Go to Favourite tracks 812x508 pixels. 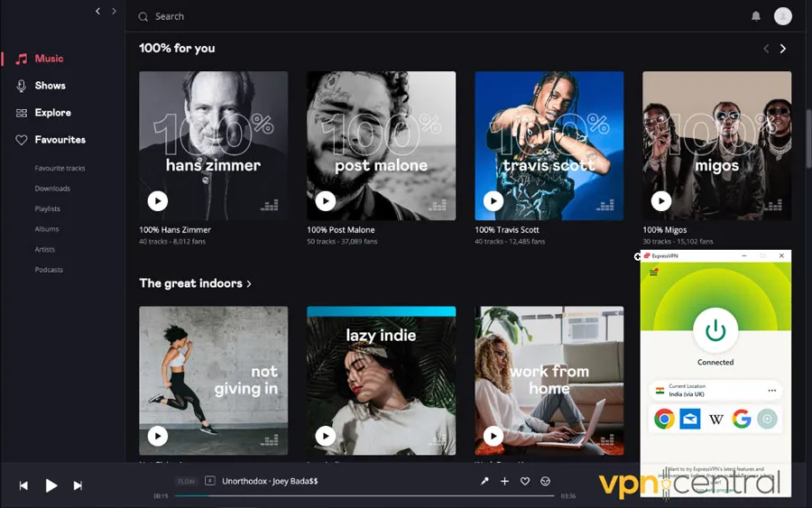pos(60,168)
